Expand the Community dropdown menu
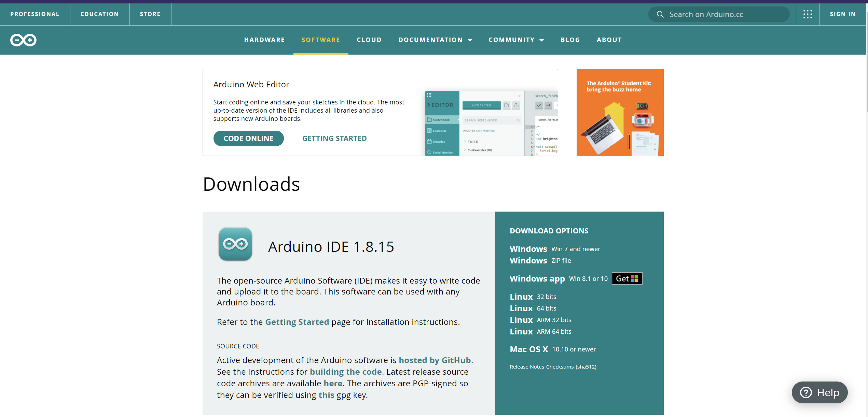Image resolution: width=868 pixels, height=417 pixels. click(516, 40)
